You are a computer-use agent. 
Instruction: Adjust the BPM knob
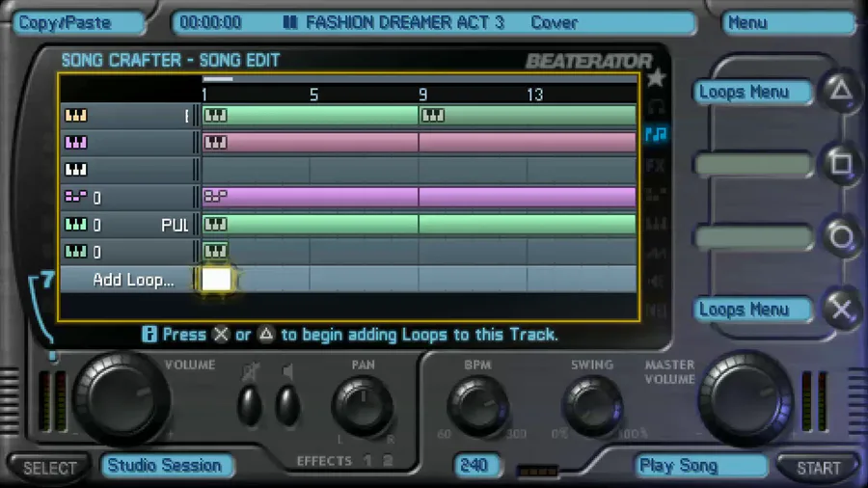[477, 407]
